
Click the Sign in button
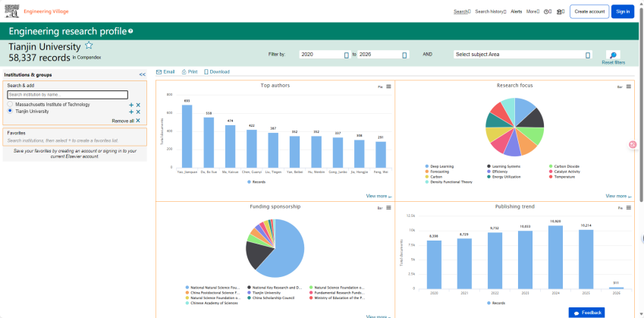(623, 11)
